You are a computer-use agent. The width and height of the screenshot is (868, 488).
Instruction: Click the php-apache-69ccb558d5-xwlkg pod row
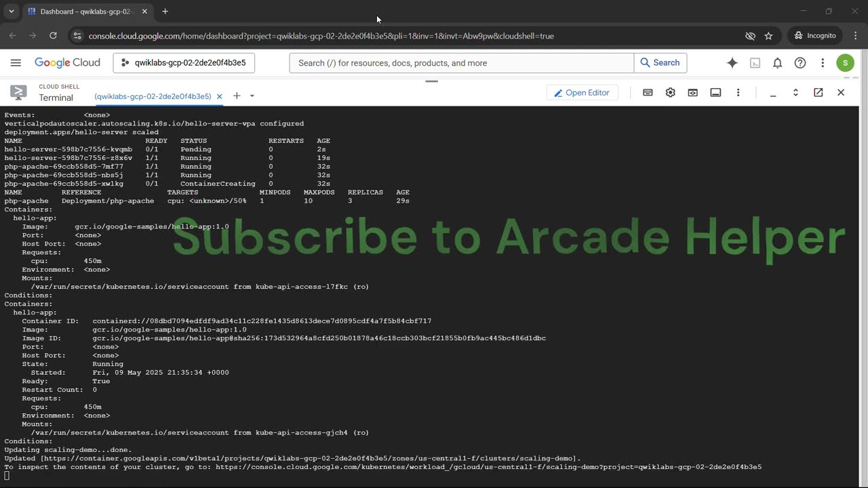[x=167, y=184]
